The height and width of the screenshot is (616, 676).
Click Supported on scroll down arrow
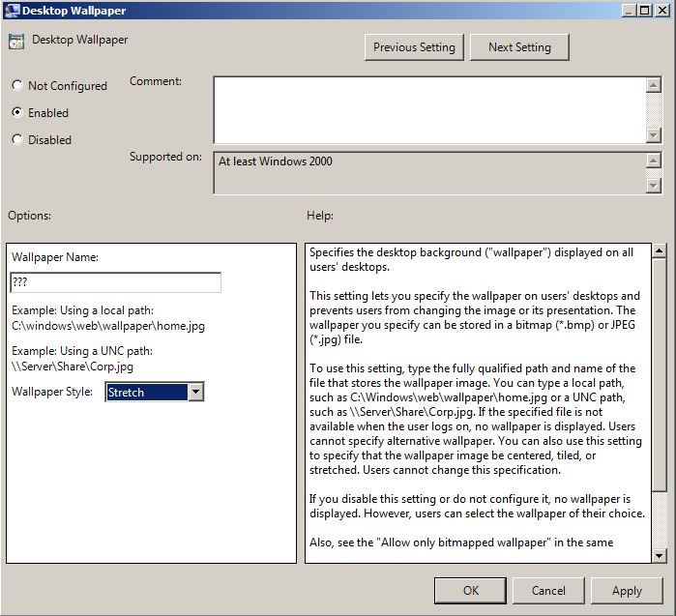click(654, 186)
